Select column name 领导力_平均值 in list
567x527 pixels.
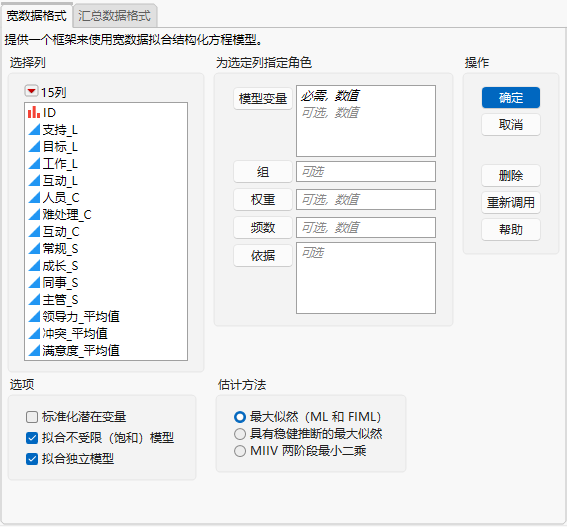[81, 316]
